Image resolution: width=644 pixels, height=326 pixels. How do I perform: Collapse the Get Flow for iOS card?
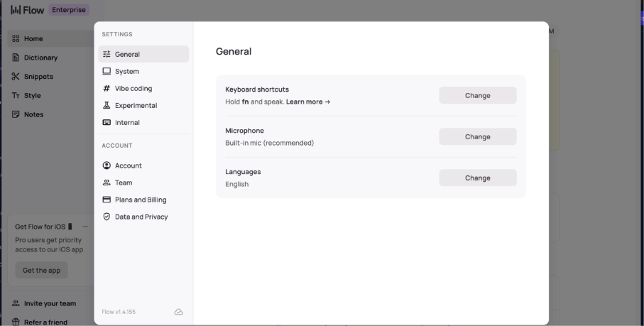(x=85, y=227)
